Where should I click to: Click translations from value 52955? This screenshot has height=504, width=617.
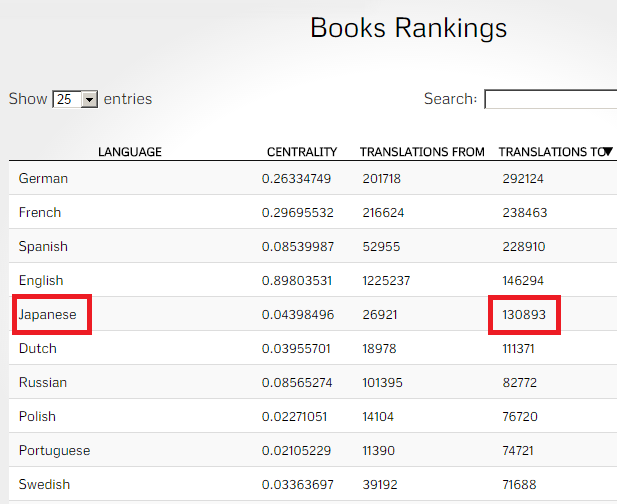pyautogui.click(x=381, y=247)
